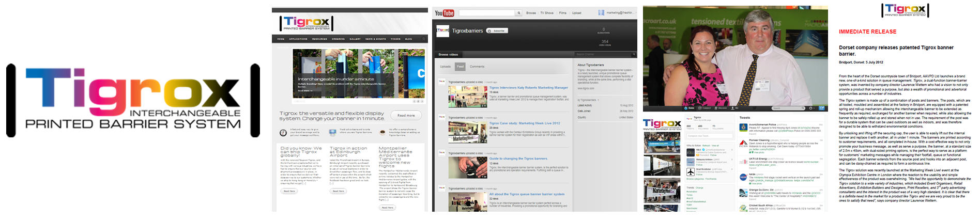Open Twitter Connect tab

click(x=705, y=108)
